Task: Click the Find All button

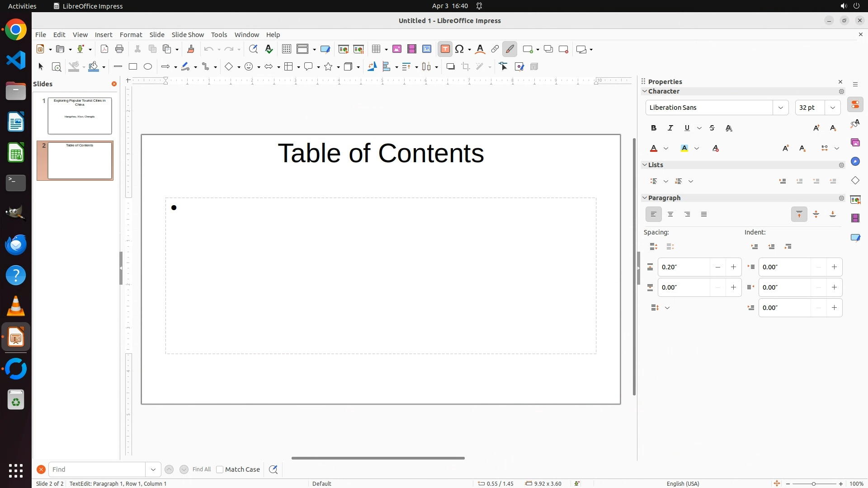Action: coord(202,469)
